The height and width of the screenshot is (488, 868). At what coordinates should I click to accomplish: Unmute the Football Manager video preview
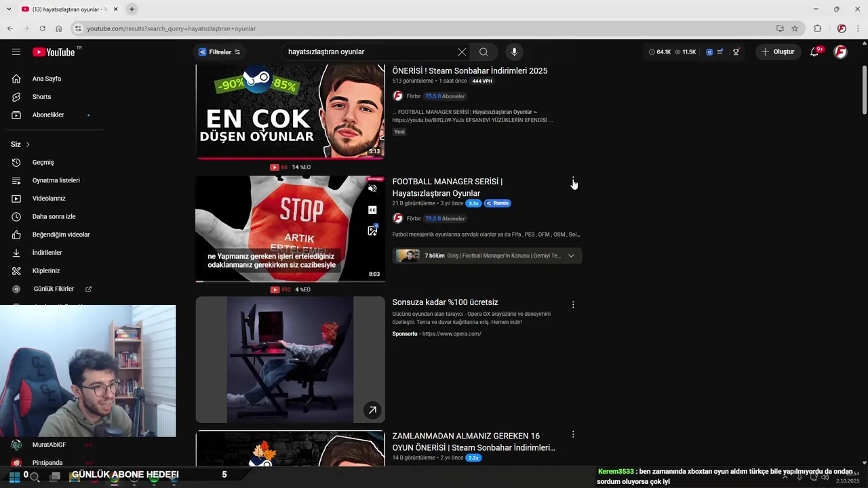click(372, 188)
